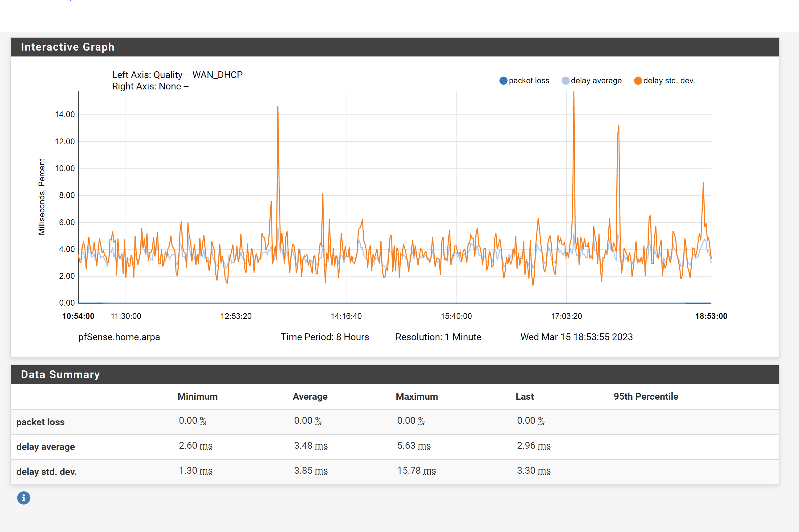Click the Wed Mar 15 18:53:55 2023 timestamp
This screenshot has width=799, height=532.
pyautogui.click(x=577, y=337)
